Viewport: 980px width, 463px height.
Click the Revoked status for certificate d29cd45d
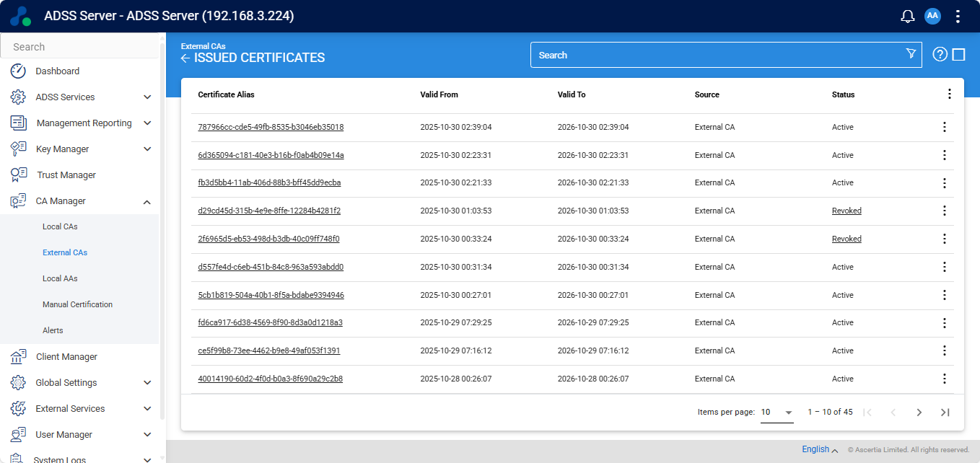coord(846,211)
